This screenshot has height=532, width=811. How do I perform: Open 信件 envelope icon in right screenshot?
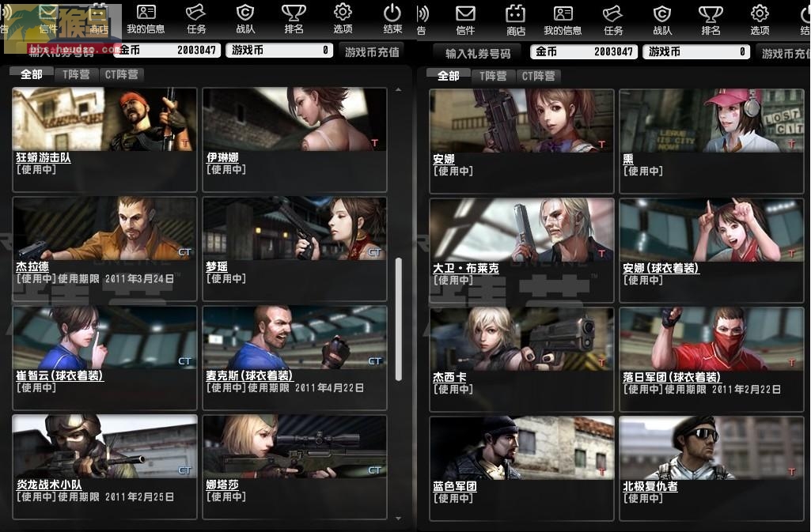[x=465, y=21]
